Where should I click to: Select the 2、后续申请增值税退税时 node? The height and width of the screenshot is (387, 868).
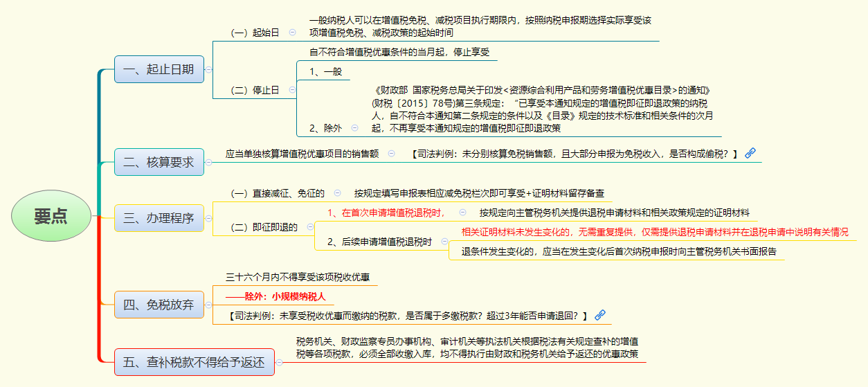click(x=379, y=242)
